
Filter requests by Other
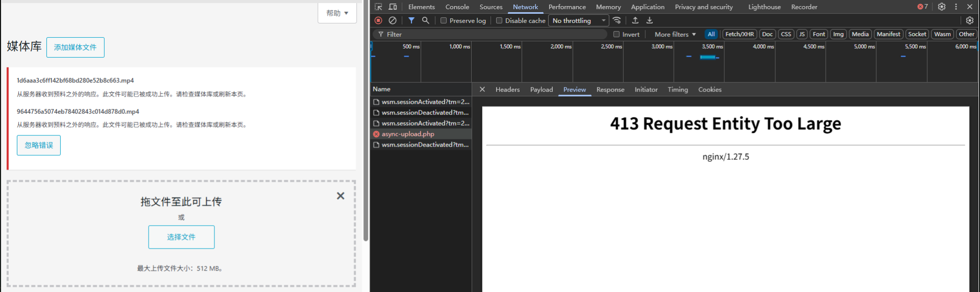(x=967, y=34)
